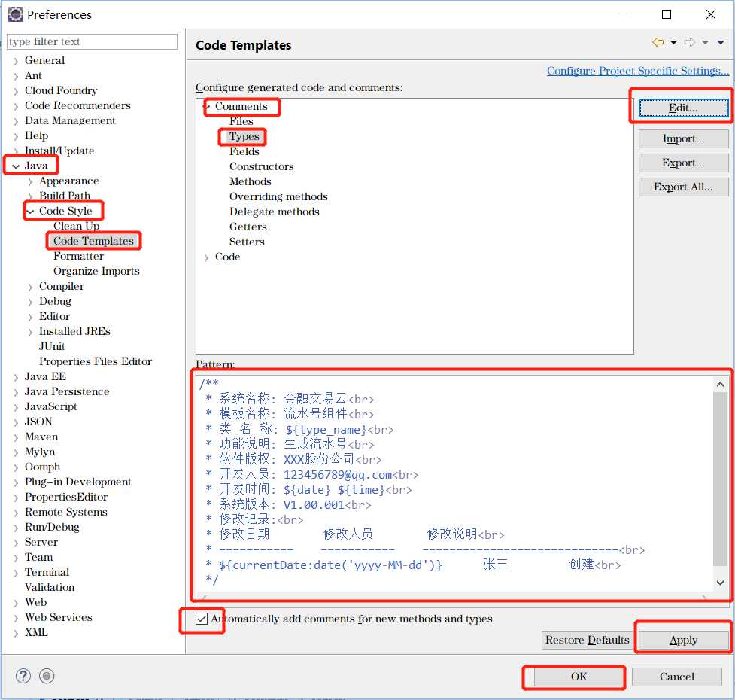Expand the Code node in templates tree
Image resolution: width=735 pixels, height=700 pixels.
(206, 257)
